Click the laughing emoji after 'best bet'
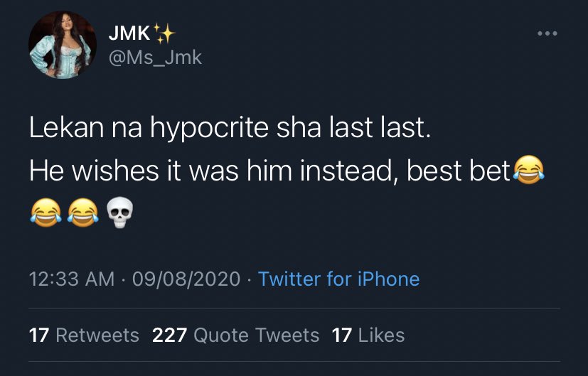 528,171
